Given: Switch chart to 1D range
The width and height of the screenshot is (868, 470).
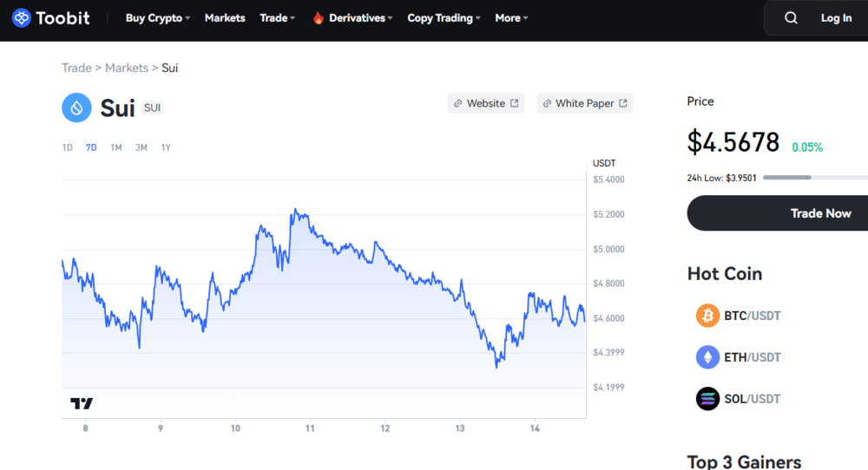Looking at the screenshot, I should pyautogui.click(x=67, y=147).
